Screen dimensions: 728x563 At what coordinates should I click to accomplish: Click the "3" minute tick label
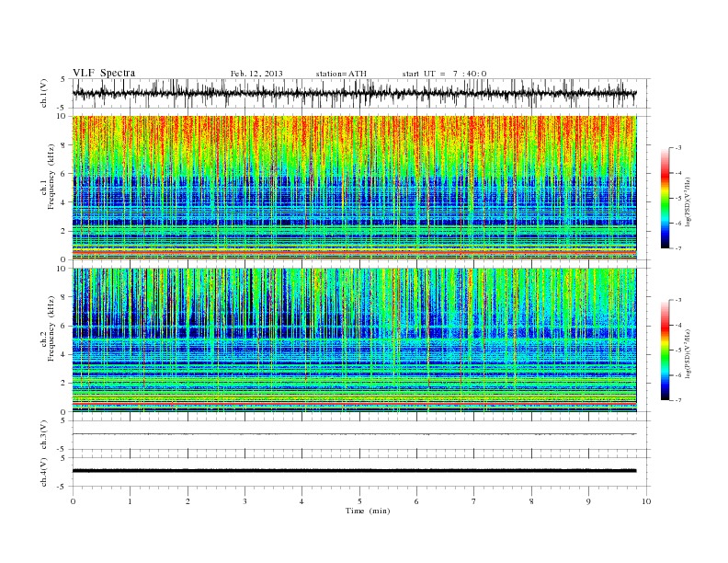(245, 501)
